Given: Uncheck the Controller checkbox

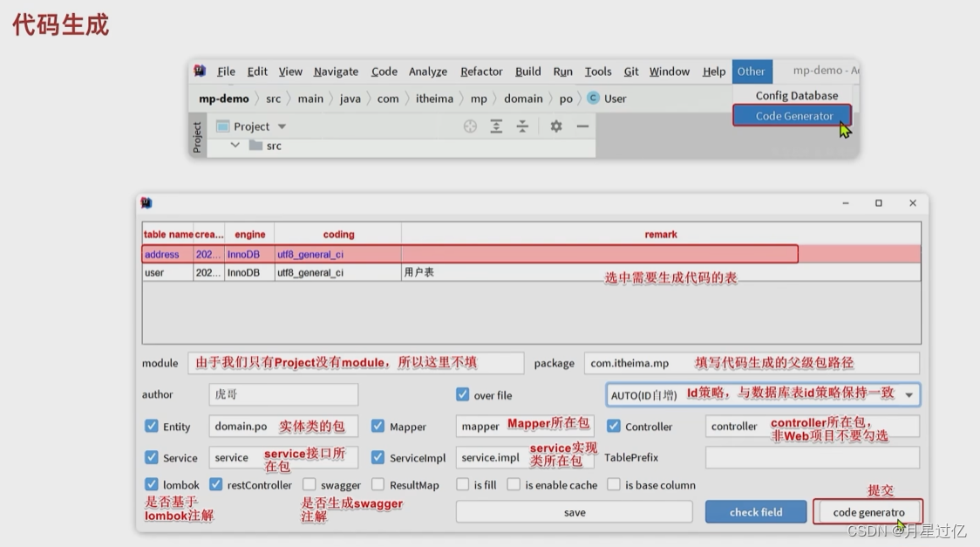Looking at the screenshot, I should (614, 426).
